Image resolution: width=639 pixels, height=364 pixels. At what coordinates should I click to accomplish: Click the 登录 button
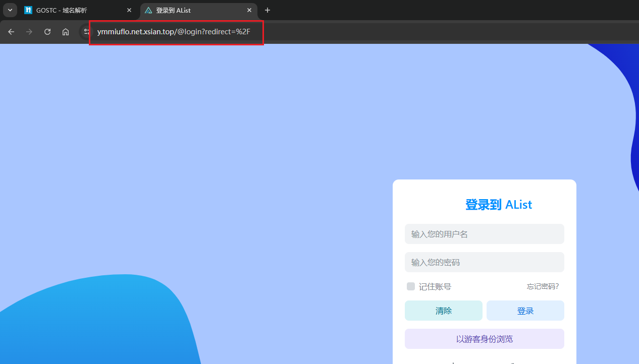[525, 311]
